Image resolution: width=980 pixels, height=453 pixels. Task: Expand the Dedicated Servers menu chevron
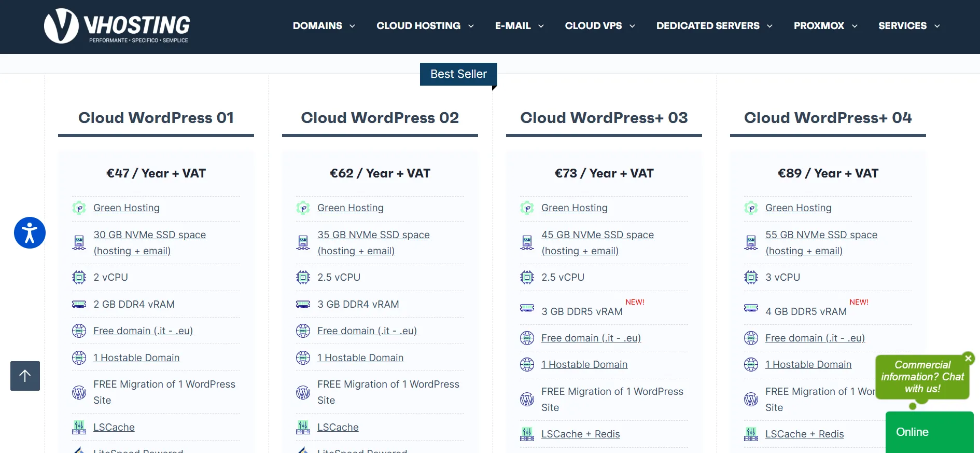click(769, 26)
